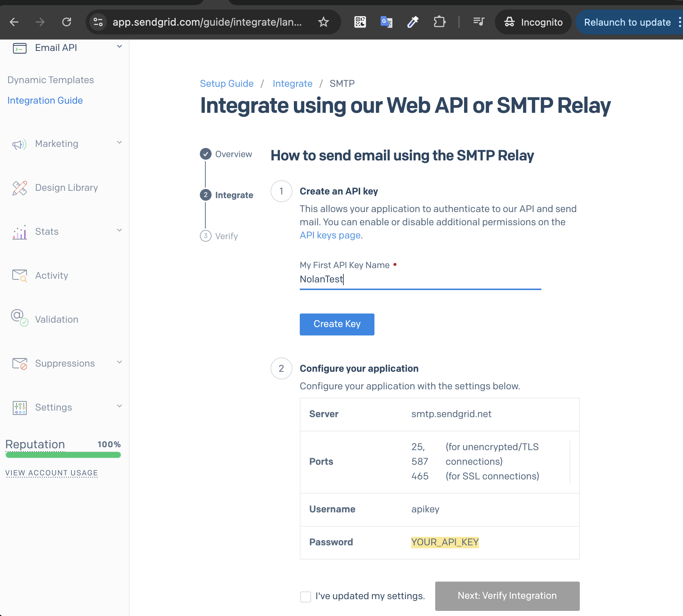
Task: Expand the Settings sidebar section
Action: click(119, 407)
